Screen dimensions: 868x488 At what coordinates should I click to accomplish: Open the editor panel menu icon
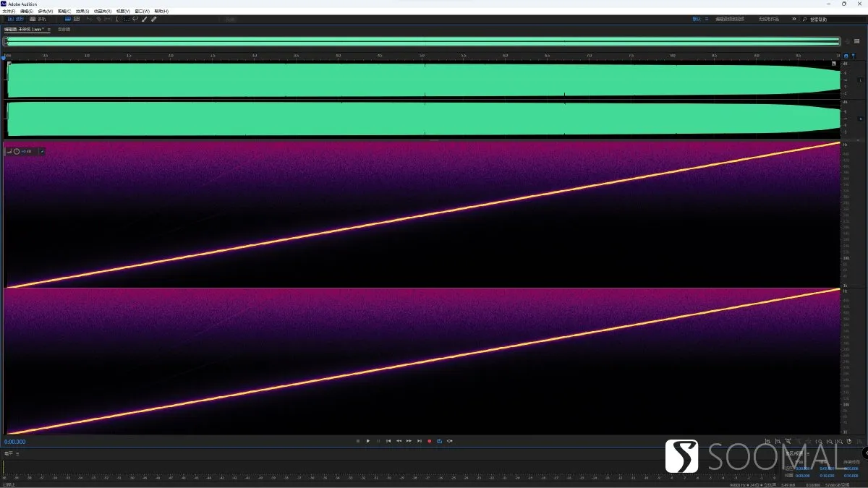49,30
